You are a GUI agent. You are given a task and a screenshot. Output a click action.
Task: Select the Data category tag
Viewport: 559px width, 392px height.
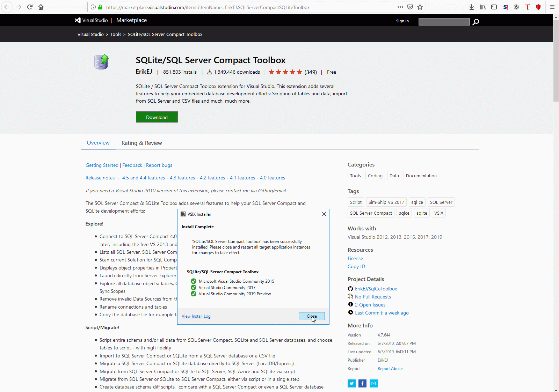point(394,176)
